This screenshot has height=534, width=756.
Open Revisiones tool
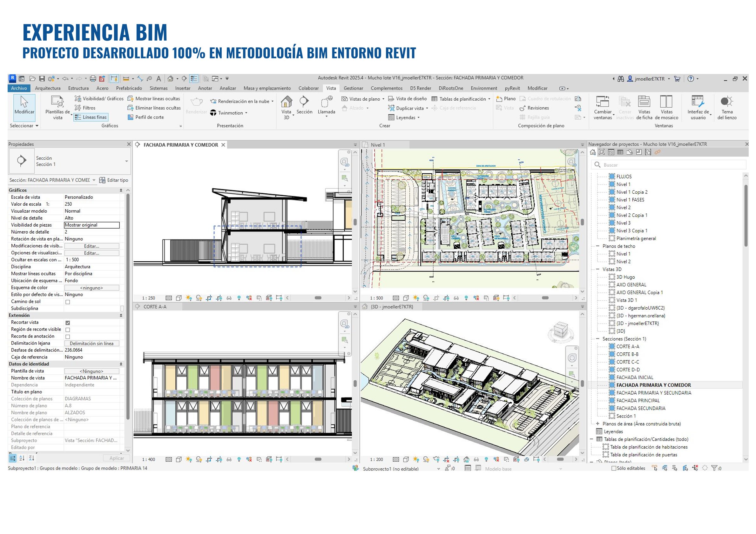[534, 108]
